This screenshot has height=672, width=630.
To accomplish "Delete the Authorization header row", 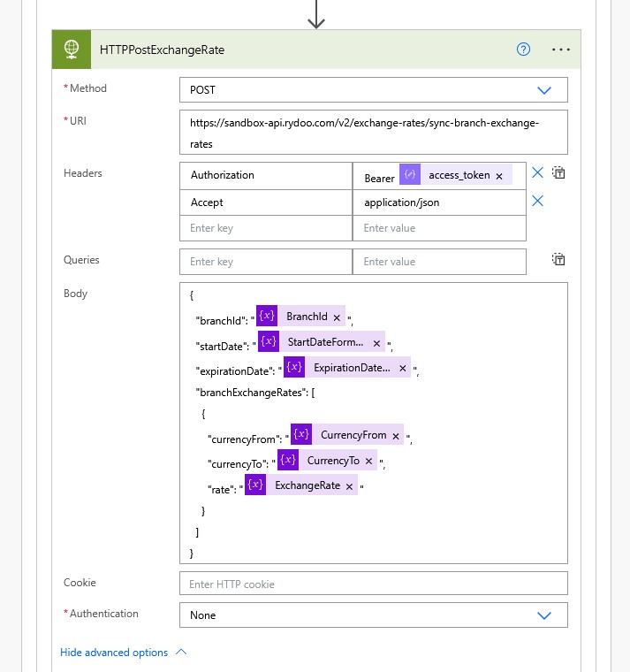I will click(537, 172).
